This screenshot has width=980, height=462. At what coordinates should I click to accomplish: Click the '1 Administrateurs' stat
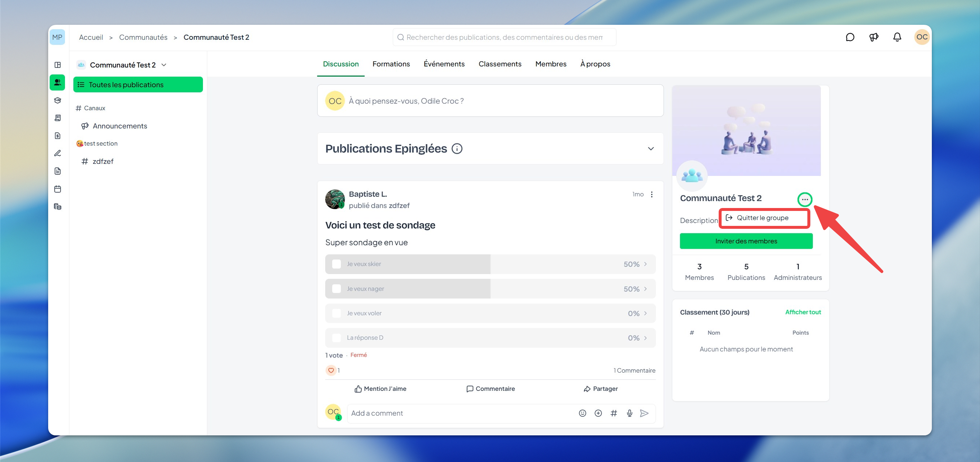click(798, 272)
